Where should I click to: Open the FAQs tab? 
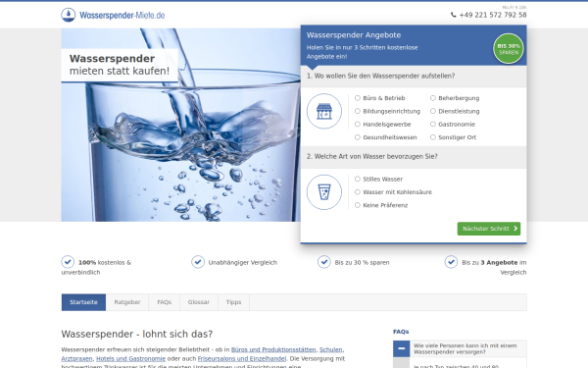click(x=165, y=302)
